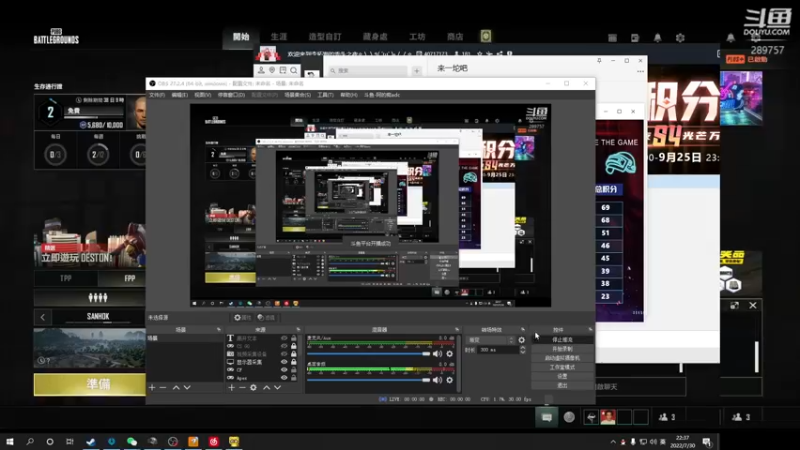Open PUBG notifications bell icon in header
800x450 pixels.
tap(658, 38)
